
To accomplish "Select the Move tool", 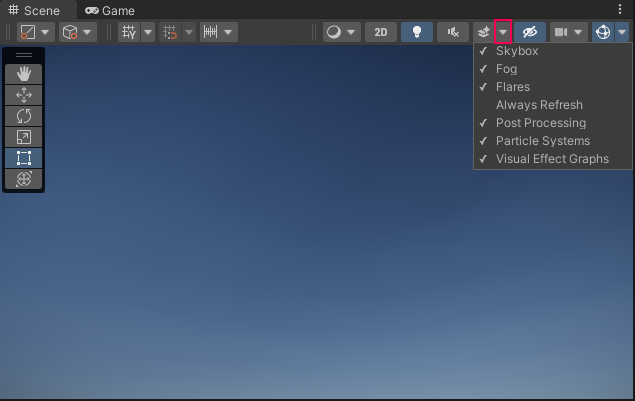I will [24, 95].
